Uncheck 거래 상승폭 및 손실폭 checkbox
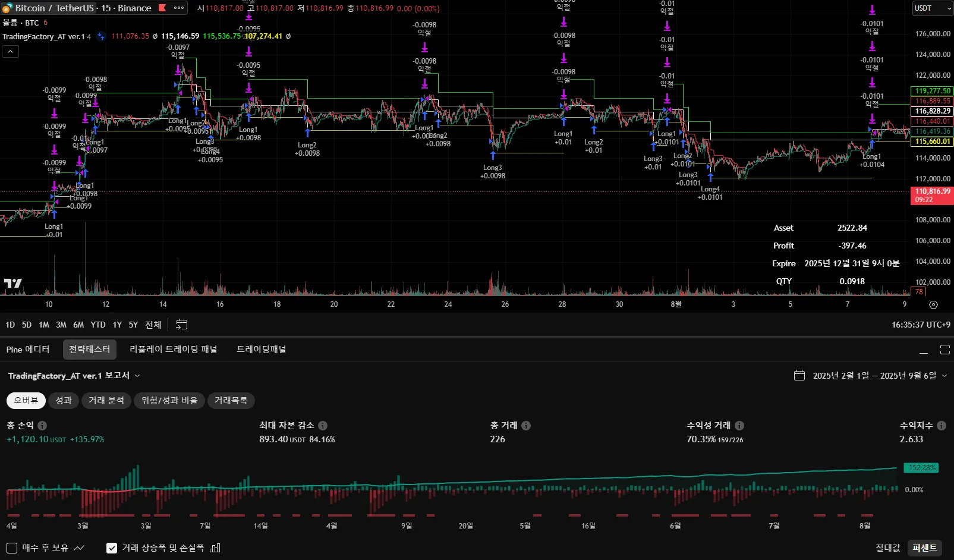Screen dimensions: 954x560 tap(112, 548)
